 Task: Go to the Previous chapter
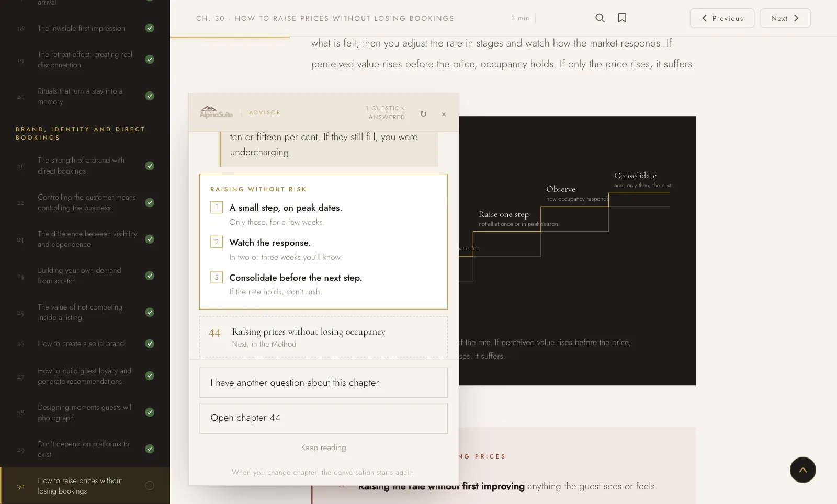point(722,18)
